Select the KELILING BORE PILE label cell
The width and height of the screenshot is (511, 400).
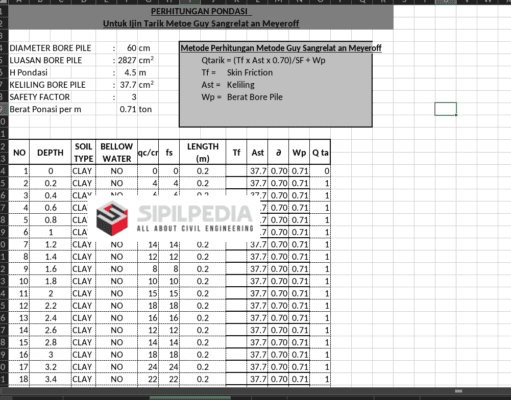(48, 85)
